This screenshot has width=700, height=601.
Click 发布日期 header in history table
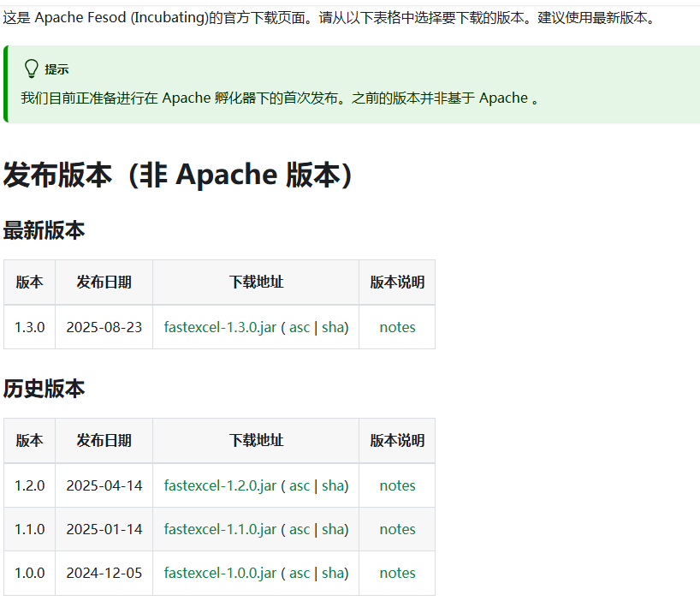click(104, 441)
